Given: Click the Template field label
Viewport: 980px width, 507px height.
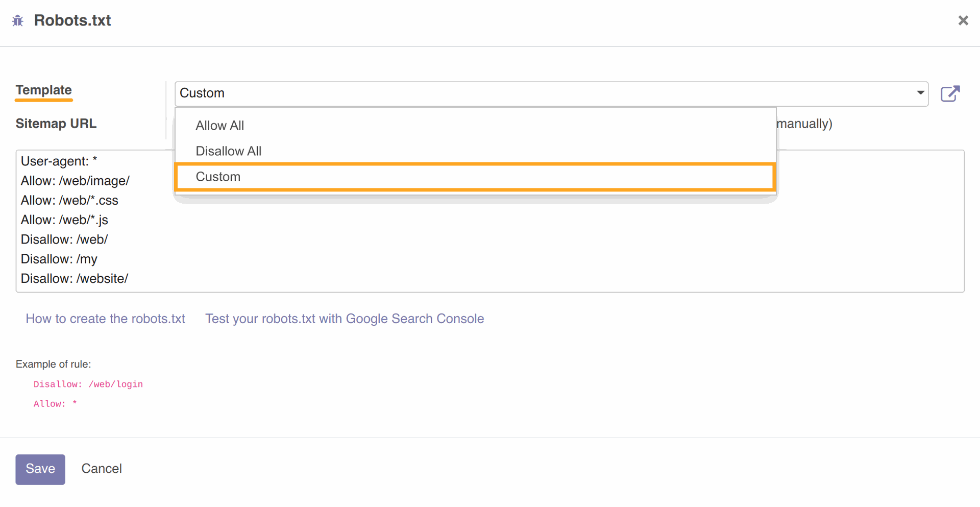Looking at the screenshot, I should tap(43, 90).
